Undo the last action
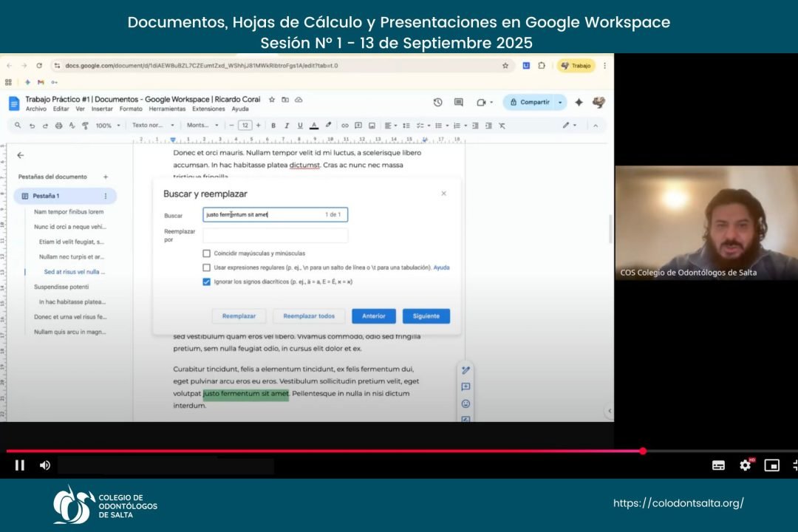The image size is (798, 532). coord(32,125)
